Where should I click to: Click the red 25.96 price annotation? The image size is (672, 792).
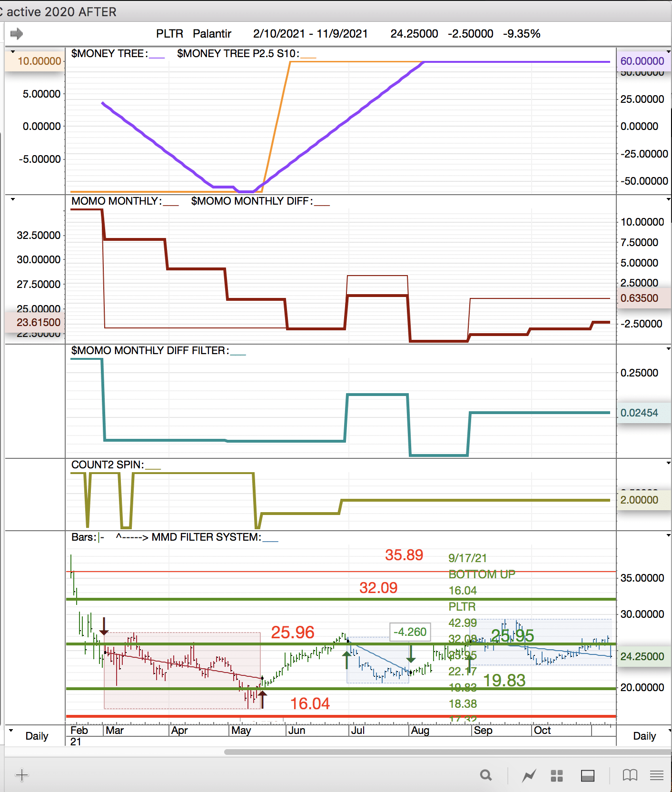(293, 633)
